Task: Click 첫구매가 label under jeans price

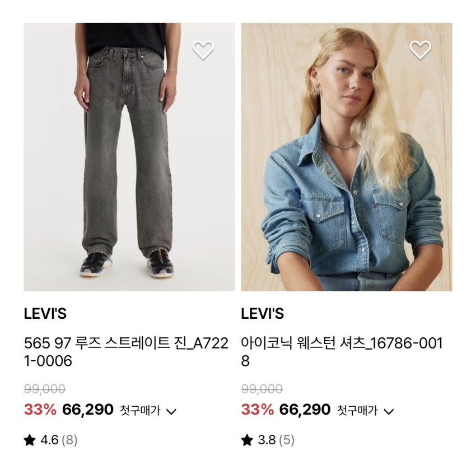Action: pos(140,411)
